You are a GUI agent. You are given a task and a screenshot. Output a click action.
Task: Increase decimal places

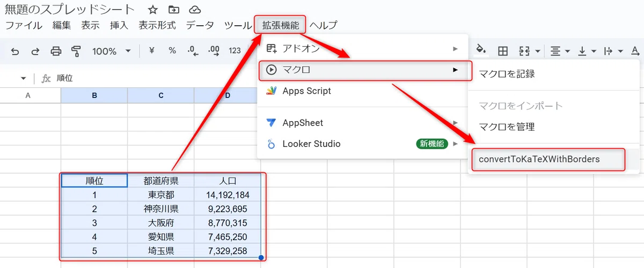(x=214, y=50)
